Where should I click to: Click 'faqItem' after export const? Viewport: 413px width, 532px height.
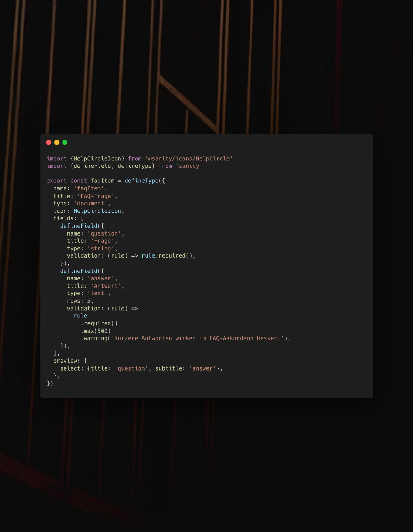click(103, 181)
